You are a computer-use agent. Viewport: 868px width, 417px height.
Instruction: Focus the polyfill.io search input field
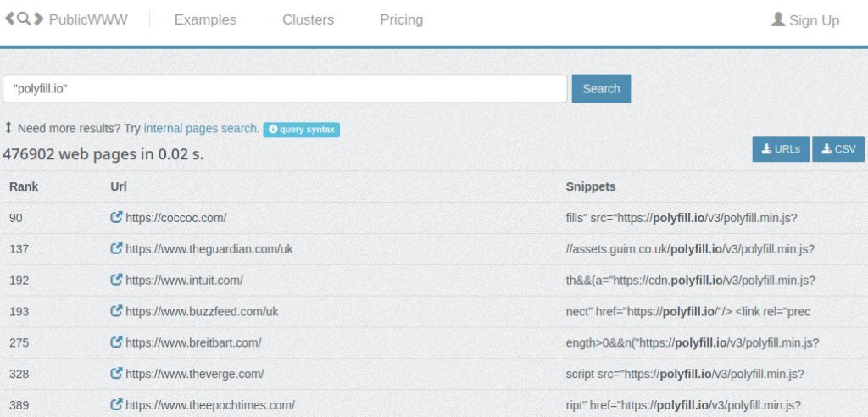tap(285, 89)
